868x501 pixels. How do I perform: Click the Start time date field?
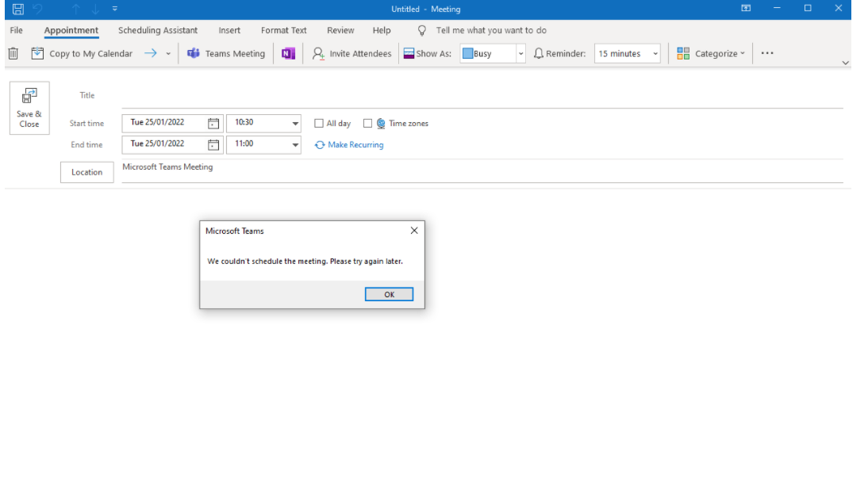pos(163,123)
